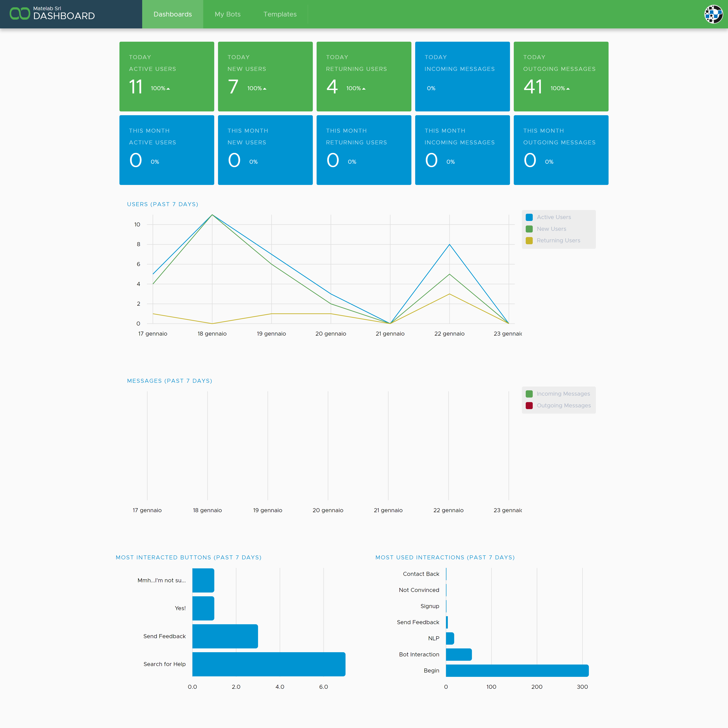Screen dimensions: 728x728
Task: Switch to the My Bots tab
Action: [227, 14]
